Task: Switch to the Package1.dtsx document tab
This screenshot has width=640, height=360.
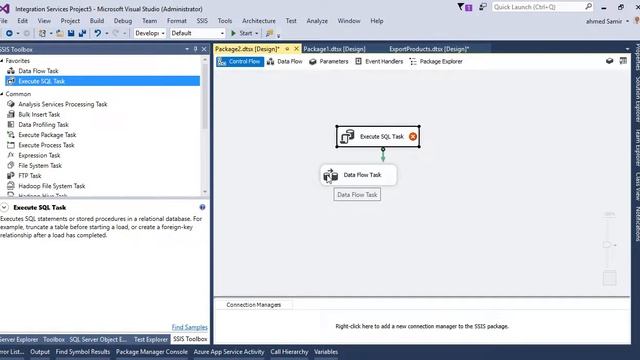Action: coord(334,49)
